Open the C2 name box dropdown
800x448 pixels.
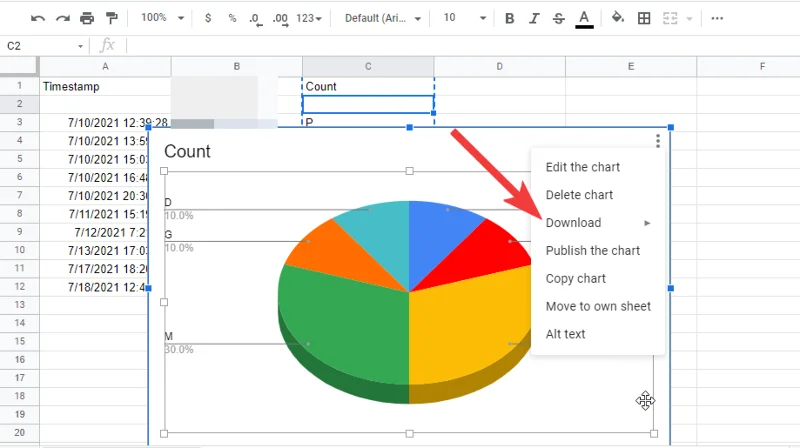click(x=80, y=46)
